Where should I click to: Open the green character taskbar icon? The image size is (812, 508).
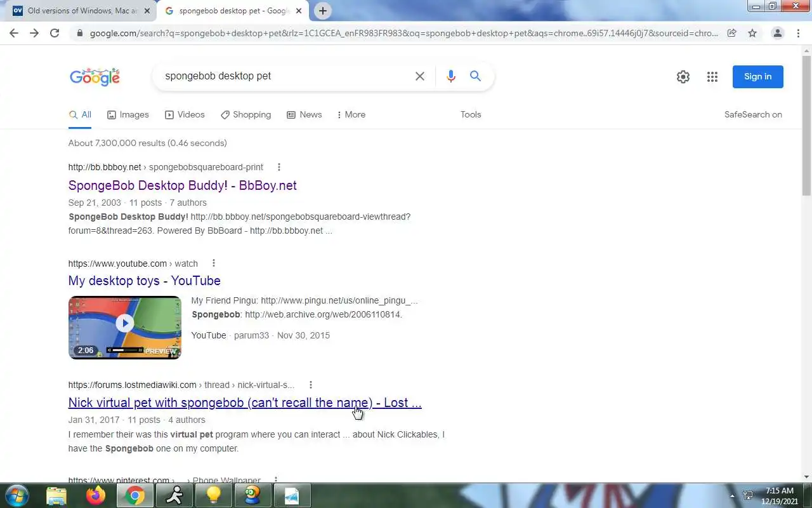click(x=253, y=495)
